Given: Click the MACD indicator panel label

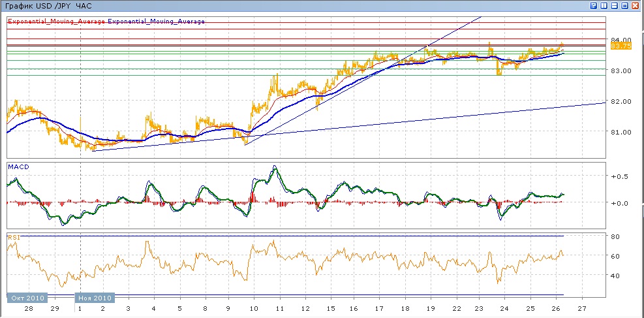Looking at the screenshot, I should pyautogui.click(x=18, y=167).
